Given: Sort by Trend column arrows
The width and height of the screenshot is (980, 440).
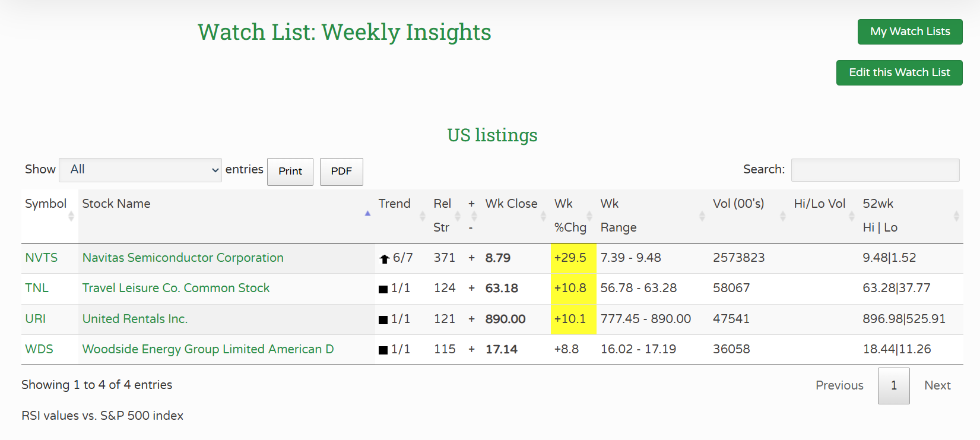Looking at the screenshot, I should point(423,216).
